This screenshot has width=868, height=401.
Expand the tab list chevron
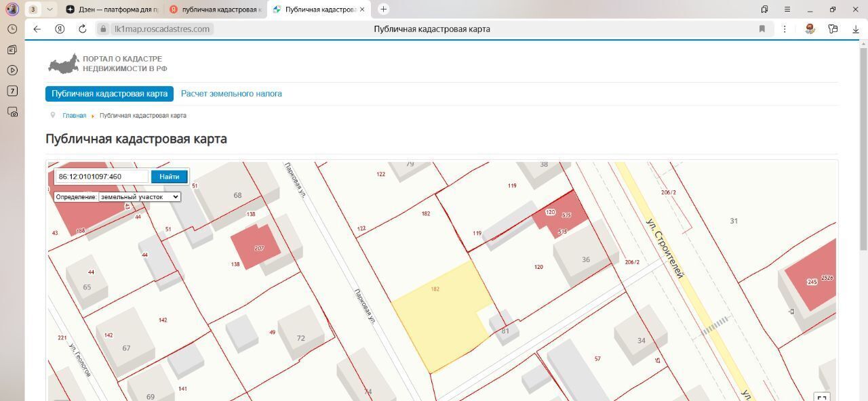point(50,9)
